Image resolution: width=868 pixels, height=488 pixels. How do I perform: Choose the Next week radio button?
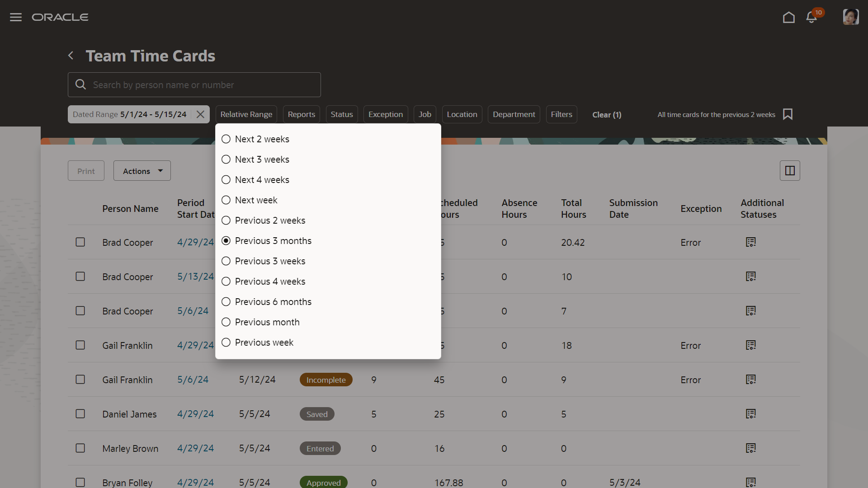coord(226,200)
